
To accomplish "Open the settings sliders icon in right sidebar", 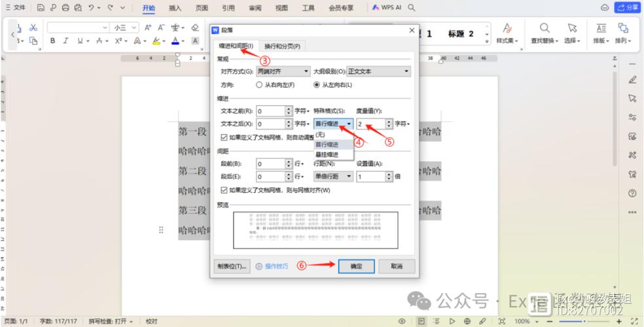I will [x=632, y=117].
